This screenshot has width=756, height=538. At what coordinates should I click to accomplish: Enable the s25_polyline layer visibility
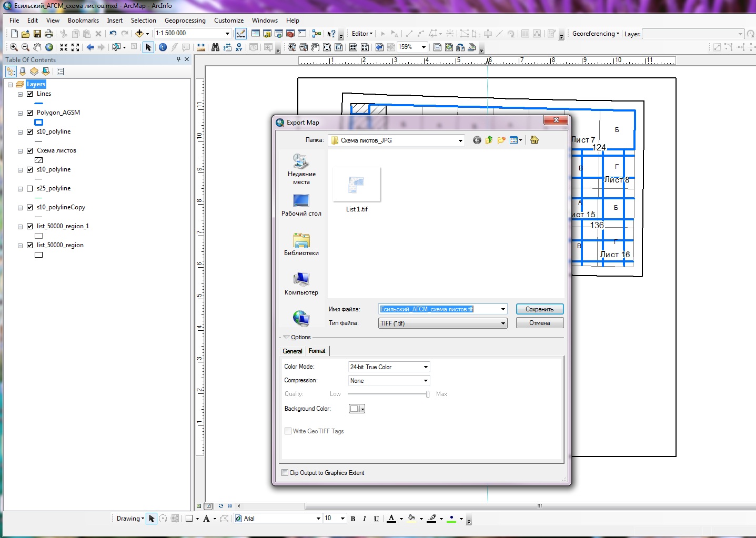[30, 188]
